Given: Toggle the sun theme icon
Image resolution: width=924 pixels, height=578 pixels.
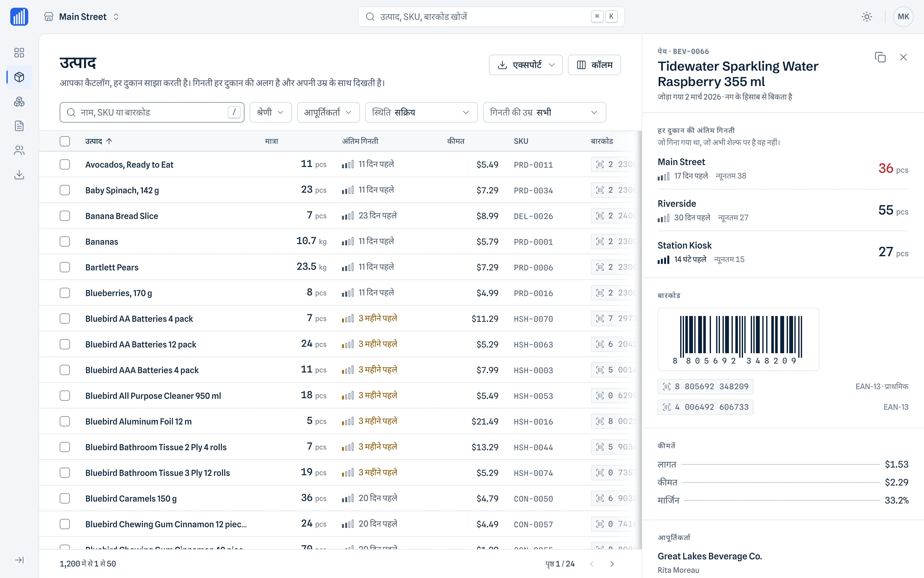Looking at the screenshot, I should tap(867, 17).
